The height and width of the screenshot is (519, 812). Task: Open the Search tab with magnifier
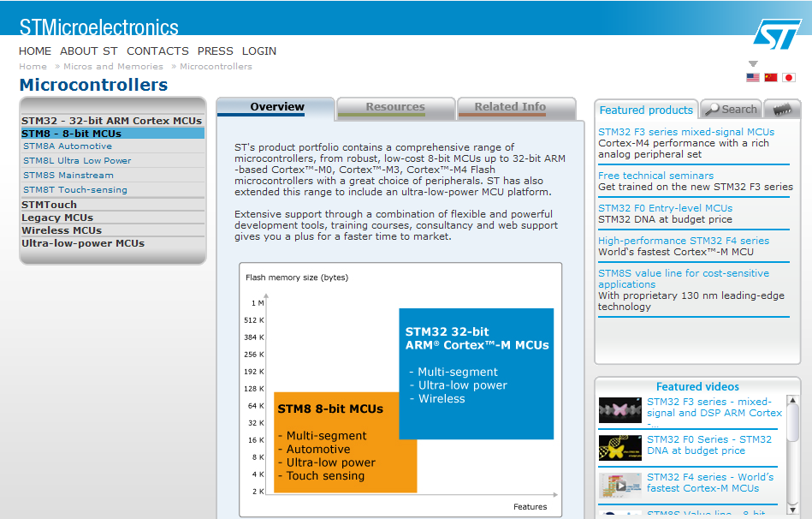(732, 110)
